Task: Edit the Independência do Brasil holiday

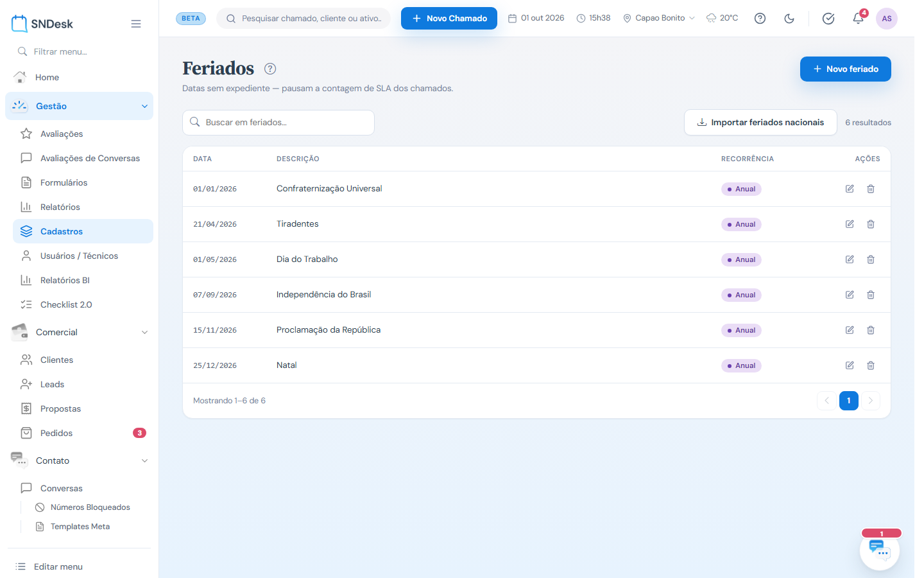Action: pyautogui.click(x=850, y=295)
